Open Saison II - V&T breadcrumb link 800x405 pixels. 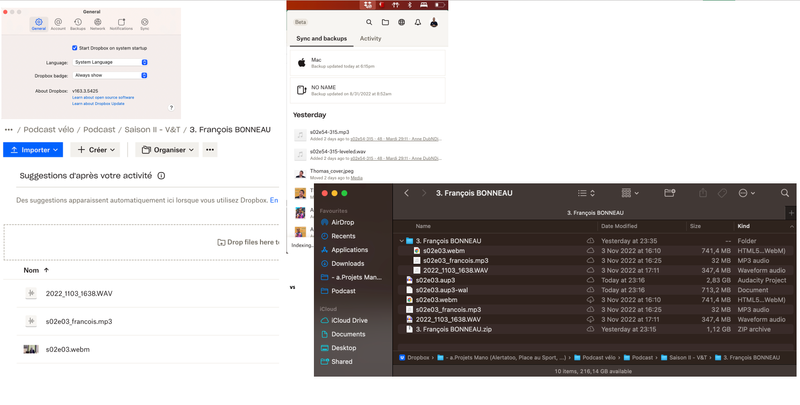point(153,130)
